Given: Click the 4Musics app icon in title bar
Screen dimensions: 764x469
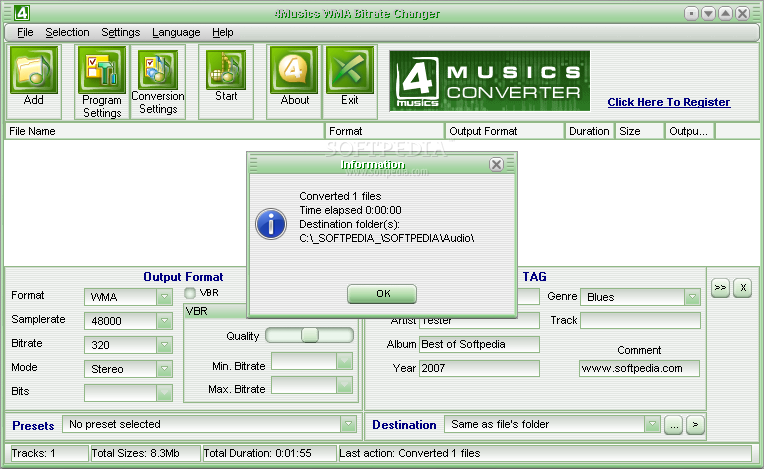Looking at the screenshot, I should (x=21, y=13).
